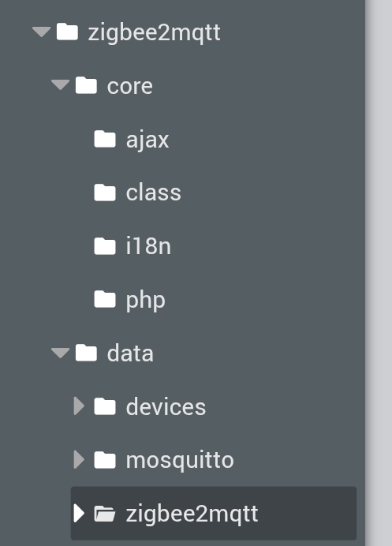Expand the mosquitto folder arrow
Image resolution: width=392 pixels, height=546 pixels.
tap(79, 460)
